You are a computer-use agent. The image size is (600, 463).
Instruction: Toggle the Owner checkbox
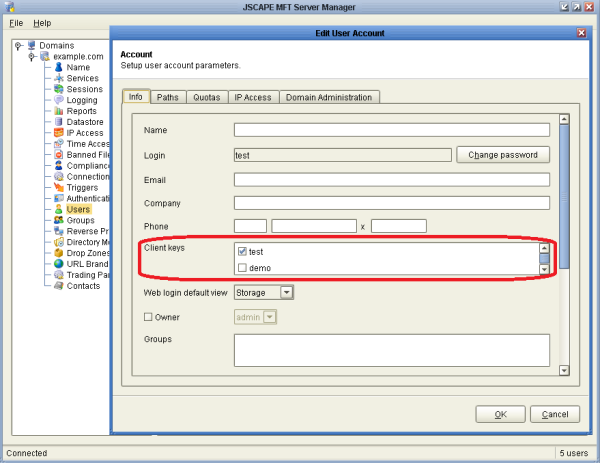tap(149, 317)
